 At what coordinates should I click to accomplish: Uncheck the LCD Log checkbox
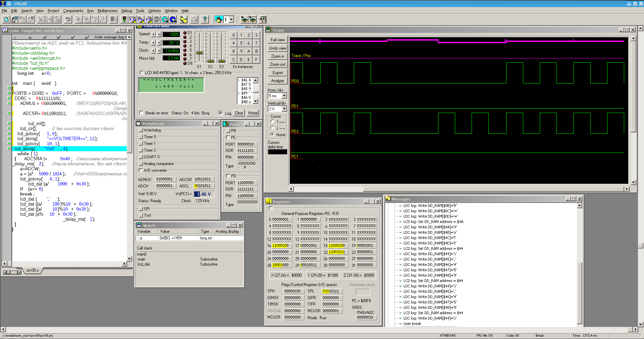tap(221, 113)
